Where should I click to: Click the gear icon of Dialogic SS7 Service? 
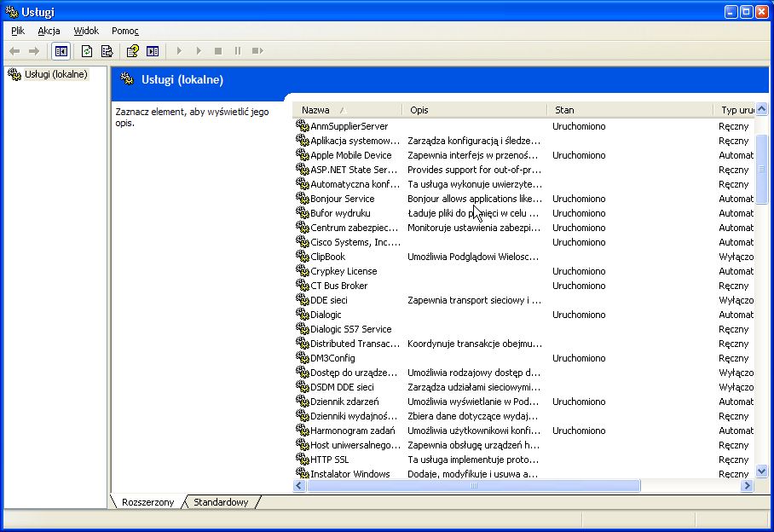[302, 329]
